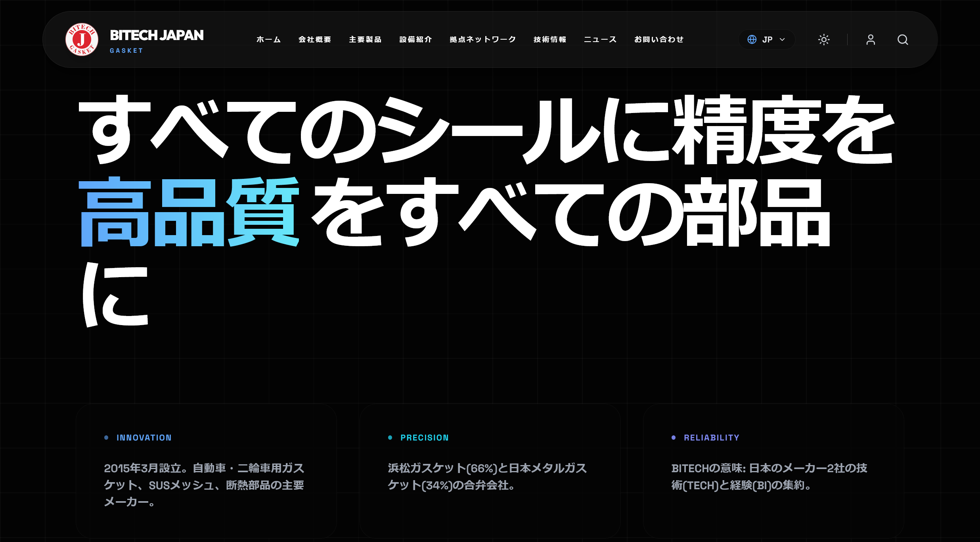Click the headline すべてのシールに精度を
The image size is (980, 542).
486,130
